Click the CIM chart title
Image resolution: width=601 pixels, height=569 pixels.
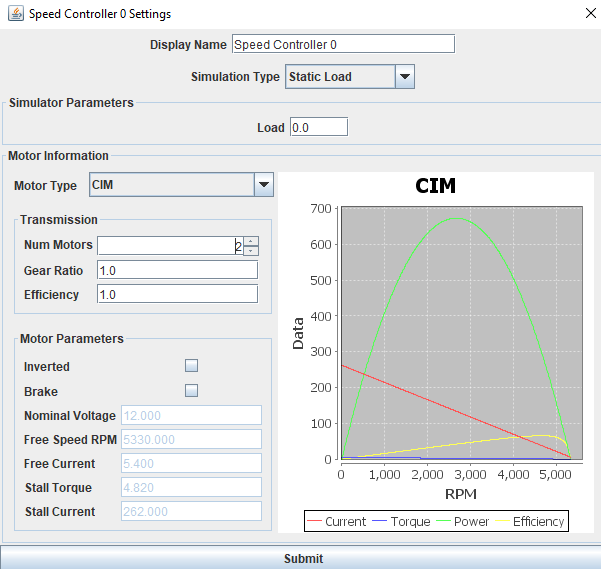(435, 186)
